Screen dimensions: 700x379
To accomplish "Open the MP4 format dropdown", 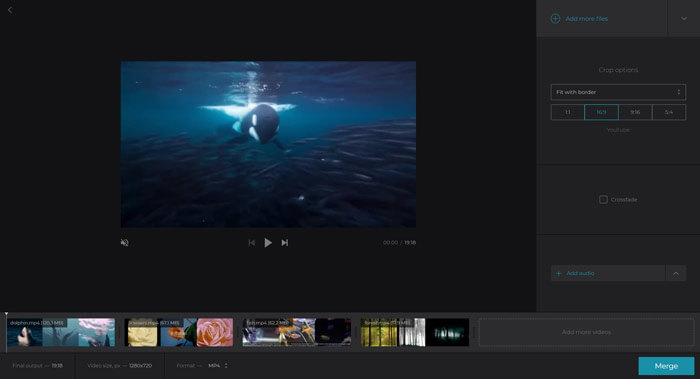I will [218, 366].
